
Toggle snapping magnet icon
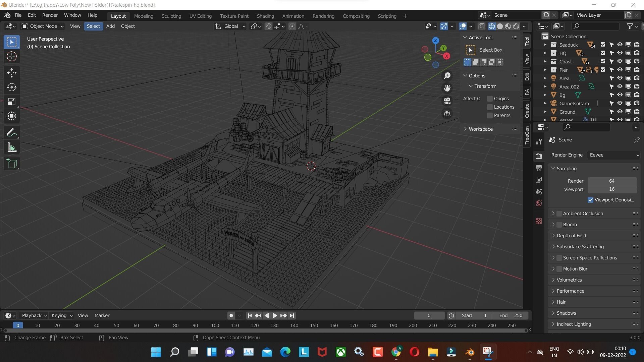point(268,26)
